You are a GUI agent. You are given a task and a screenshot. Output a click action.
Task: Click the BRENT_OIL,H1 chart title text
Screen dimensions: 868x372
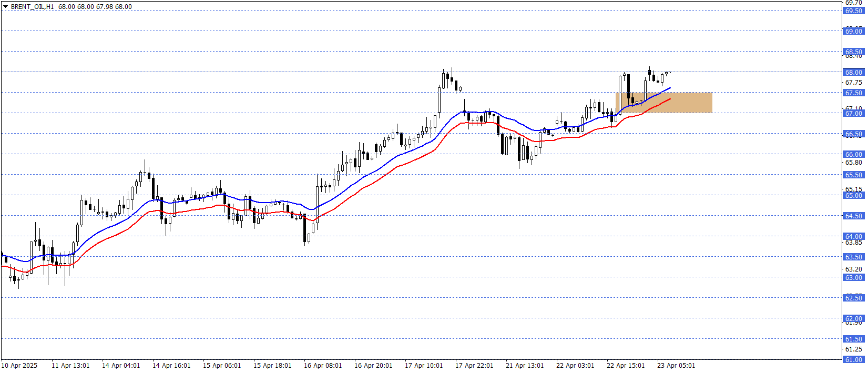tap(32, 7)
